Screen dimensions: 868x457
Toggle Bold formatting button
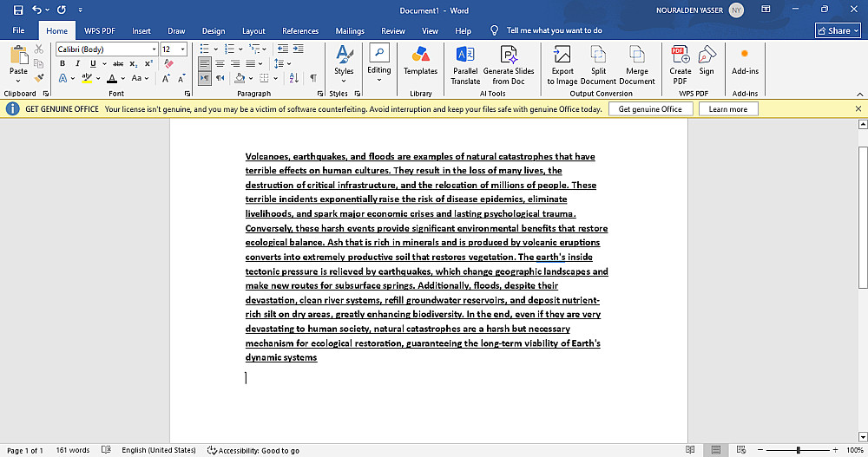tap(62, 63)
